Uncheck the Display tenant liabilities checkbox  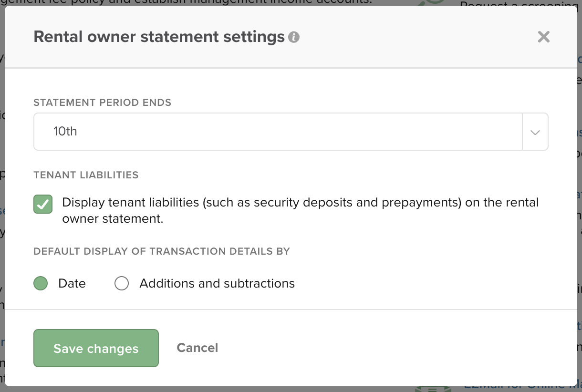pos(43,204)
